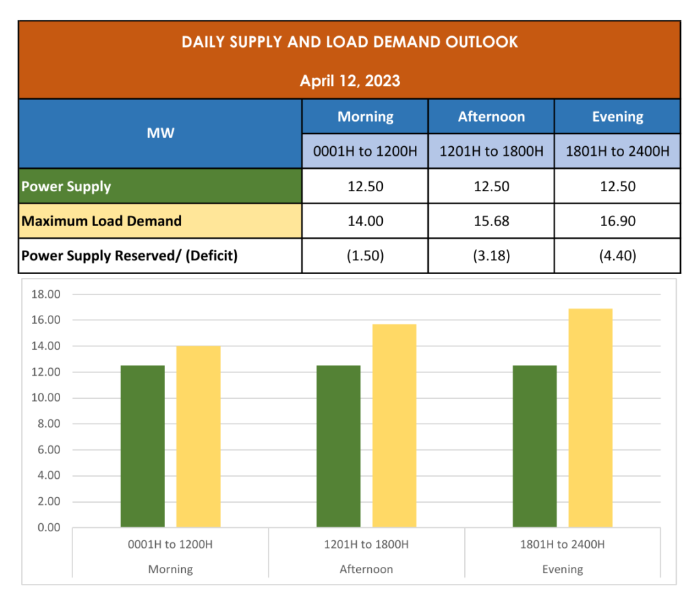This screenshot has width=700, height=612.
Task: Click the 15.68 afternoon load demand cell
Action: click(491, 221)
